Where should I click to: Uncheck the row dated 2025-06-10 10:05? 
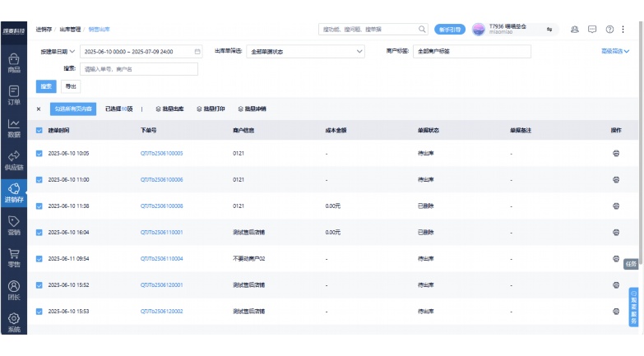(39, 153)
